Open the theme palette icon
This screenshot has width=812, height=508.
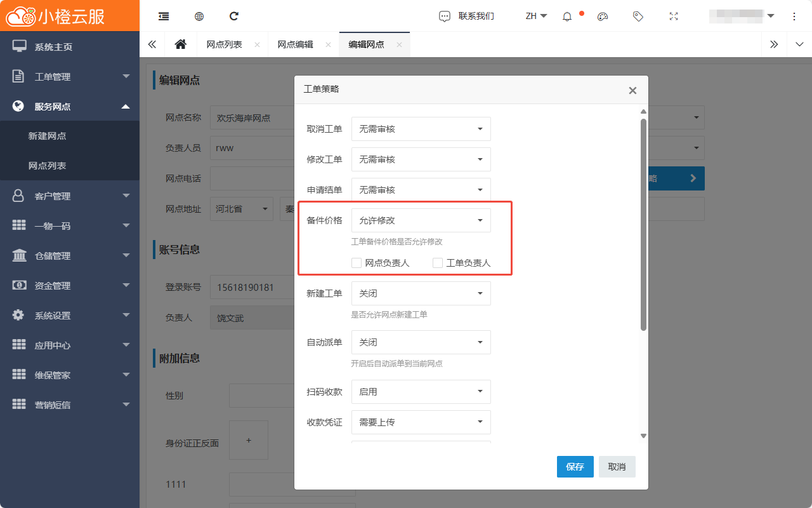(603, 17)
